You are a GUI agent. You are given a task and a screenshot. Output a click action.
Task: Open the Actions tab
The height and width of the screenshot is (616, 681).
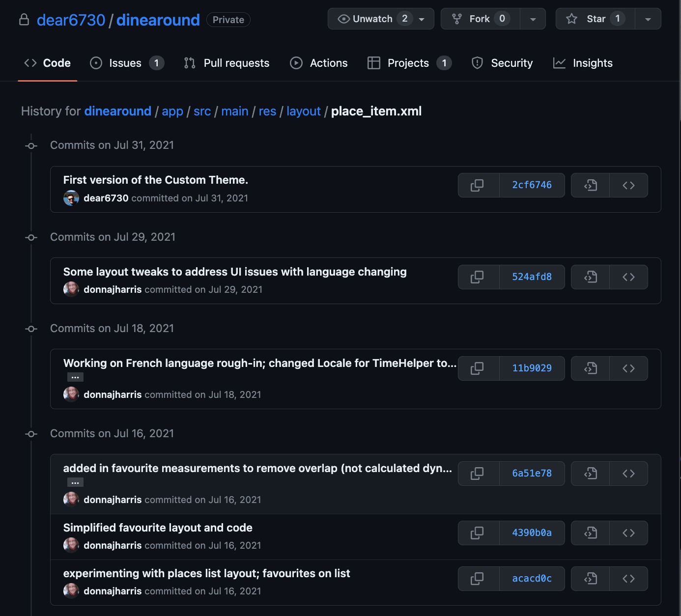[x=328, y=63]
